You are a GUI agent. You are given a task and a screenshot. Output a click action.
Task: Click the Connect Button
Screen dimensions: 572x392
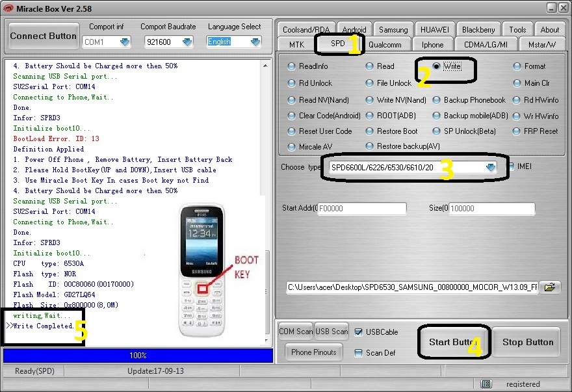pyautogui.click(x=43, y=36)
